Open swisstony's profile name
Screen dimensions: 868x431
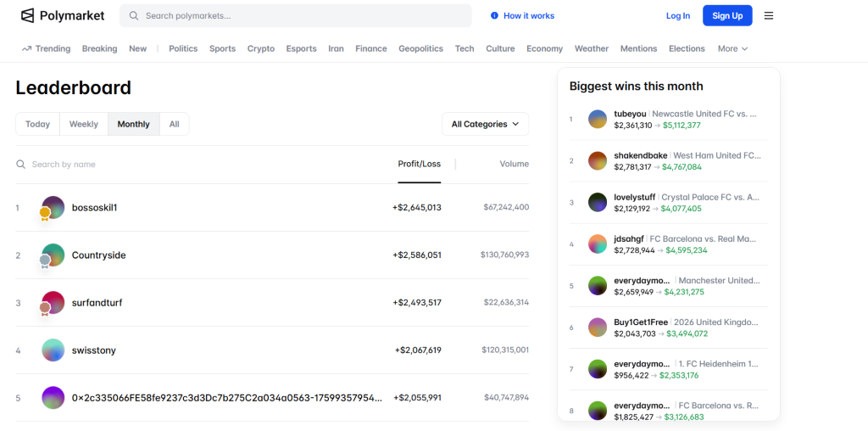pyautogui.click(x=93, y=350)
